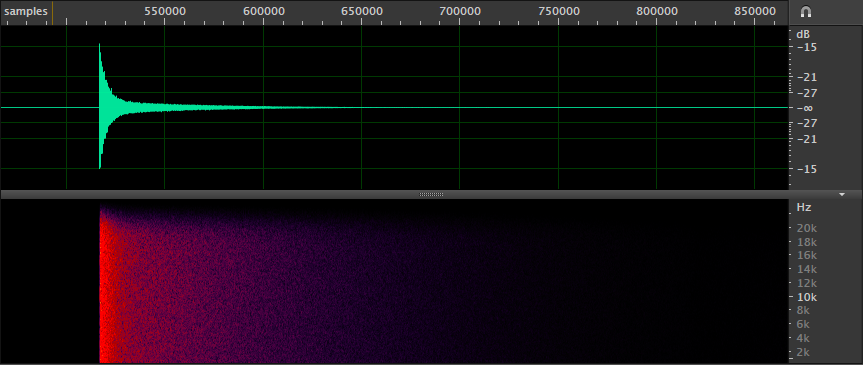Click the Hz frequency scale label
The width and height of the screenshot is (863, 365).
[804, 208]
